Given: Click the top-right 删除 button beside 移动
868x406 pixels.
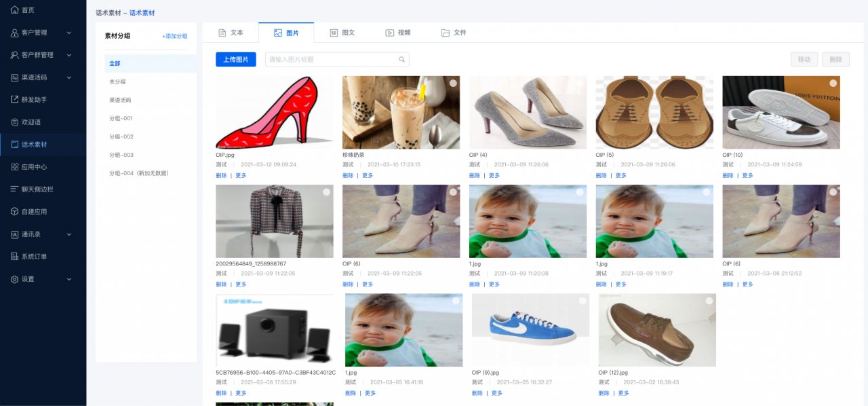Looking at the screenshot, I should pyautogui.click(x=836, y=60).
